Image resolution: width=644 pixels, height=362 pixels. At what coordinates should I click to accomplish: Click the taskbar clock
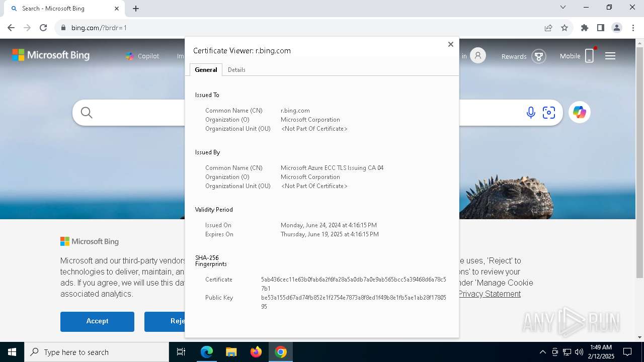[601, 352]
